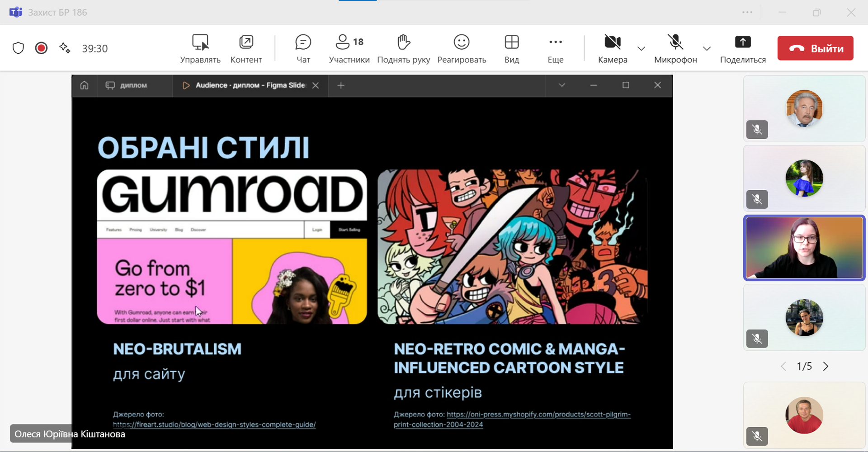Click the red recording indicator

tap(41, 48)
